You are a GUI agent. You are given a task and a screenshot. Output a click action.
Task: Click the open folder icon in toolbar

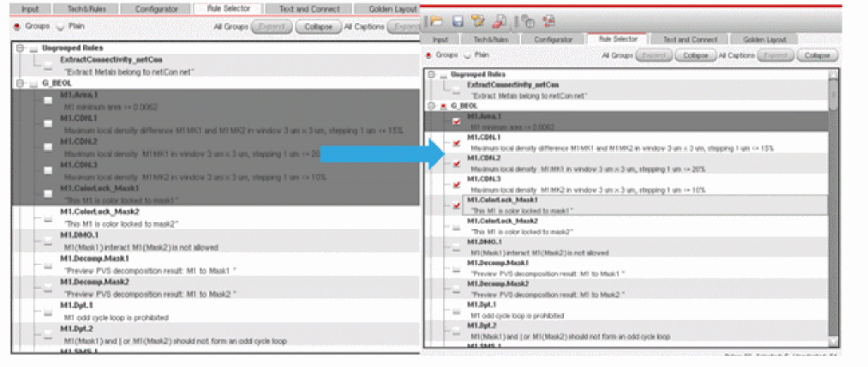pyautogui.click(x=436, y=20)
